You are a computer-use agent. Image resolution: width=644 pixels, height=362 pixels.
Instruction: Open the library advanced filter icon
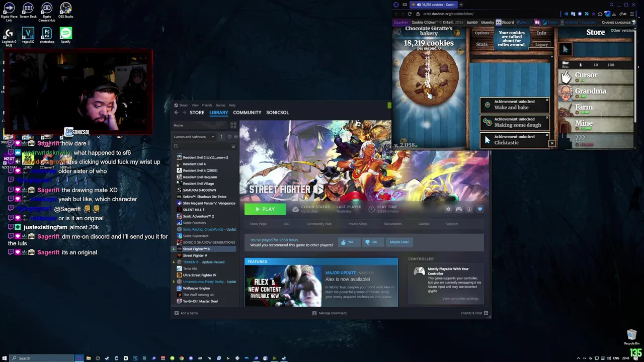tap(233, 146)
